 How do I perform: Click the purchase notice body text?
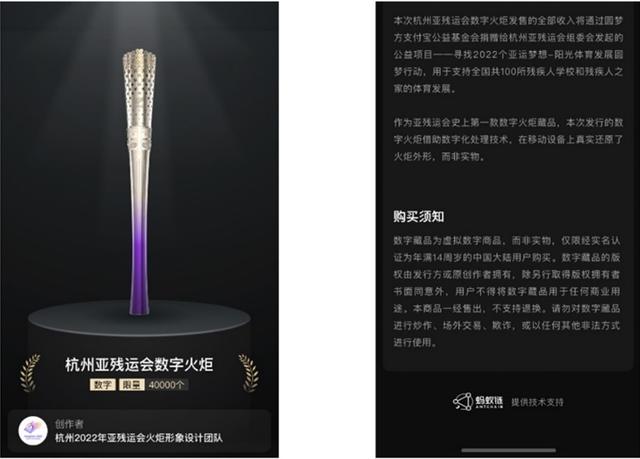pyautogui.click(x=507, y=291)
